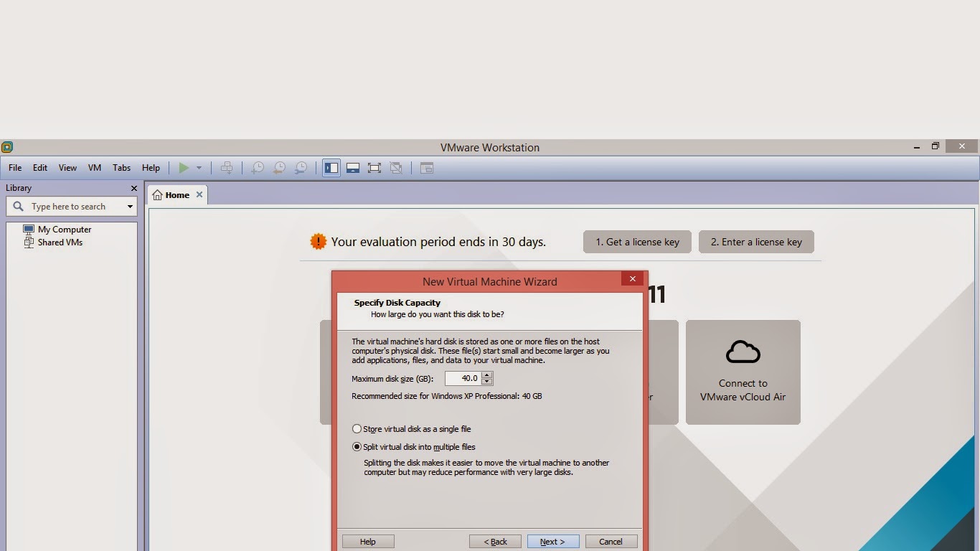Open the Library search options dropdown arrow
Viewport: 980px width, 551px height.
point(130,207)
